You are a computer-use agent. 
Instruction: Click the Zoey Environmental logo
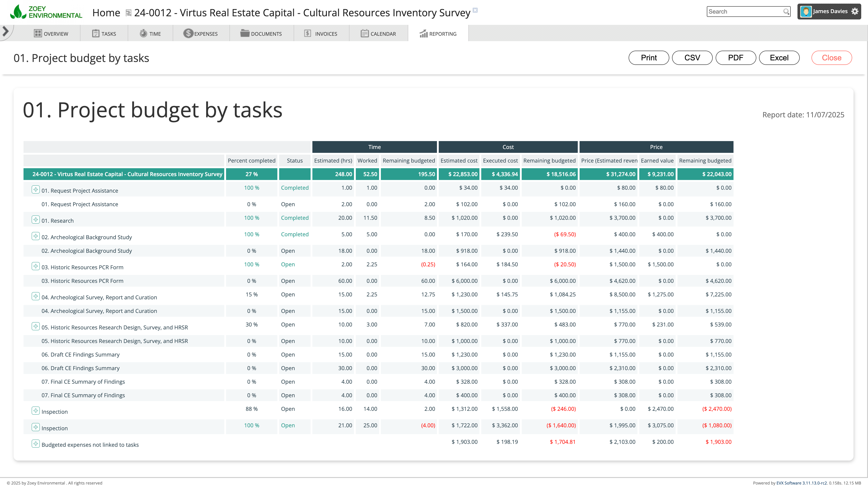[x=46, y=12]
